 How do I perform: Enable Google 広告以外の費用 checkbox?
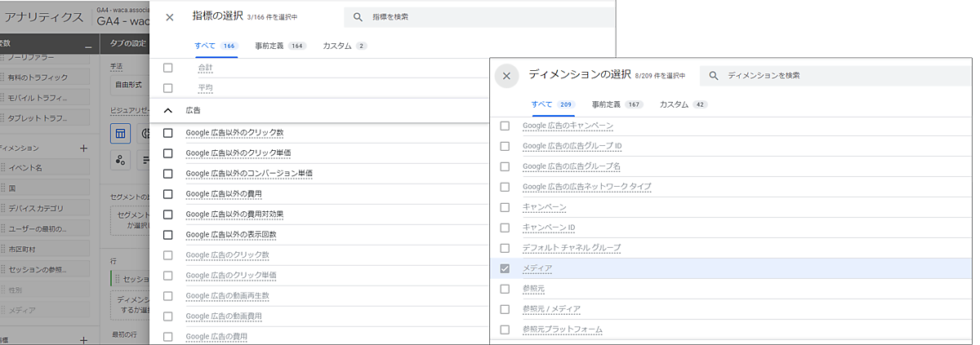[x=168, y=194]
